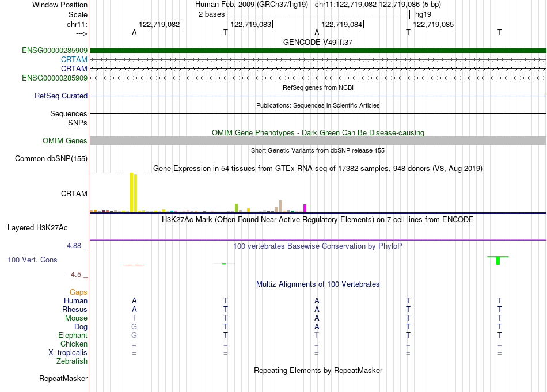Image resolution: width=547 pixels, height=392 pixels.
Task: Select the dark navy CRTAM transcript label
Action: (x=74, y=68)
